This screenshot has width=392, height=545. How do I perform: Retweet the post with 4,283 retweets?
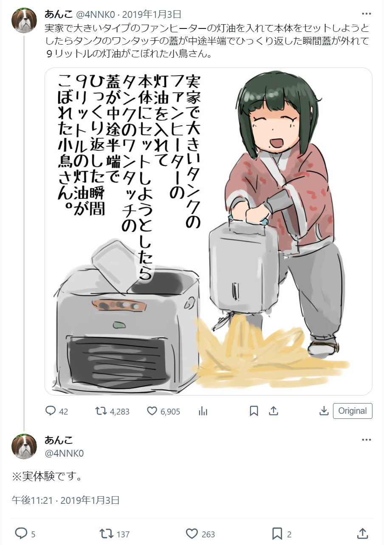point(101,411)
